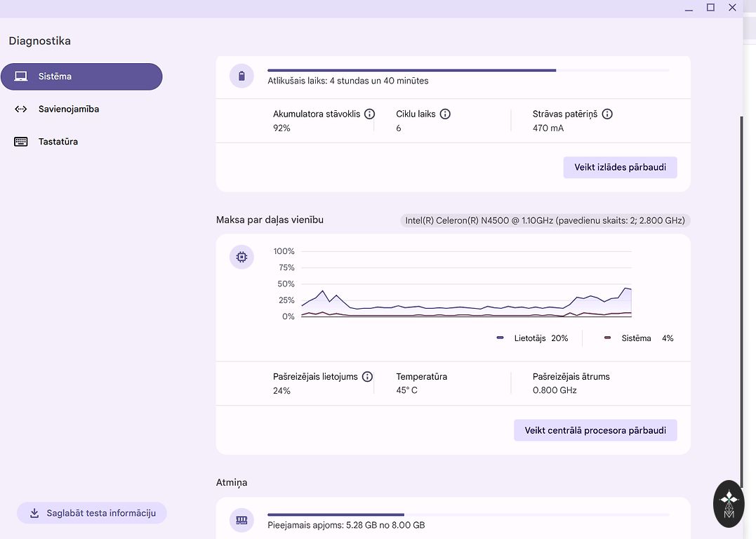The height and width of the screenshot is (539, 756).
Task: Click info icon beside Ciklu laiks
Action: click(x=445, y=114)
